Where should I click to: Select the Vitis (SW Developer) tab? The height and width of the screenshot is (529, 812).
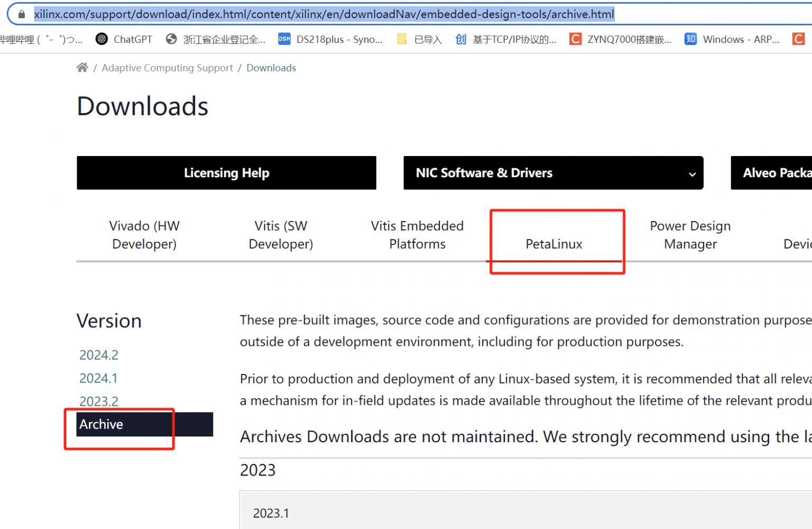281,235
